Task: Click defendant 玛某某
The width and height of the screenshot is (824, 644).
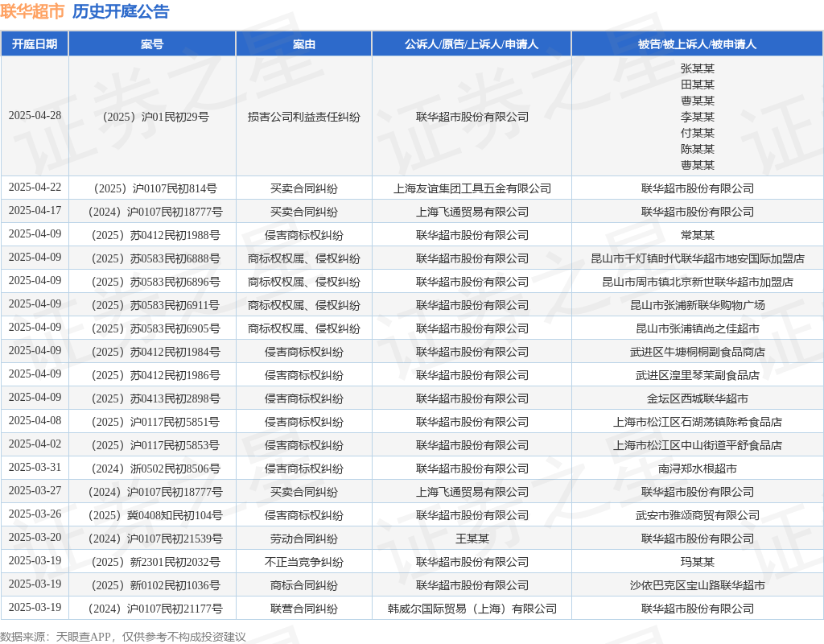Action: (x=698, y=562)
